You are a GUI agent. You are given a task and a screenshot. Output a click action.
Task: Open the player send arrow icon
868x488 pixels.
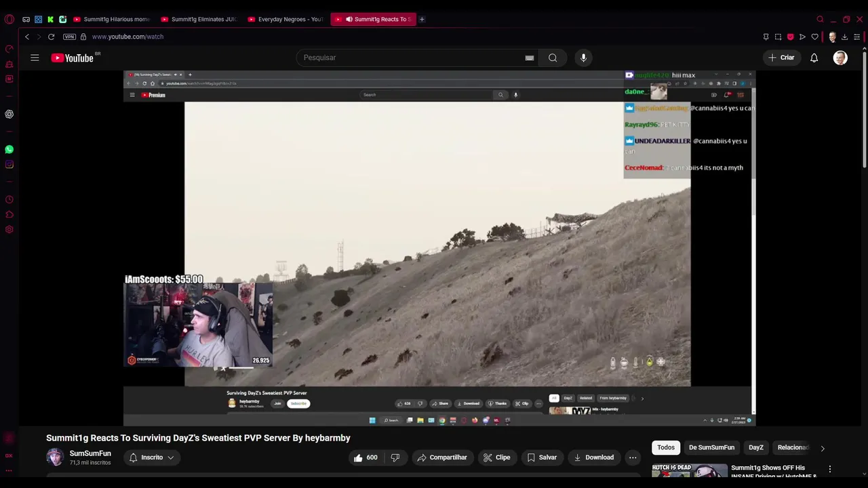pos(802,37)
